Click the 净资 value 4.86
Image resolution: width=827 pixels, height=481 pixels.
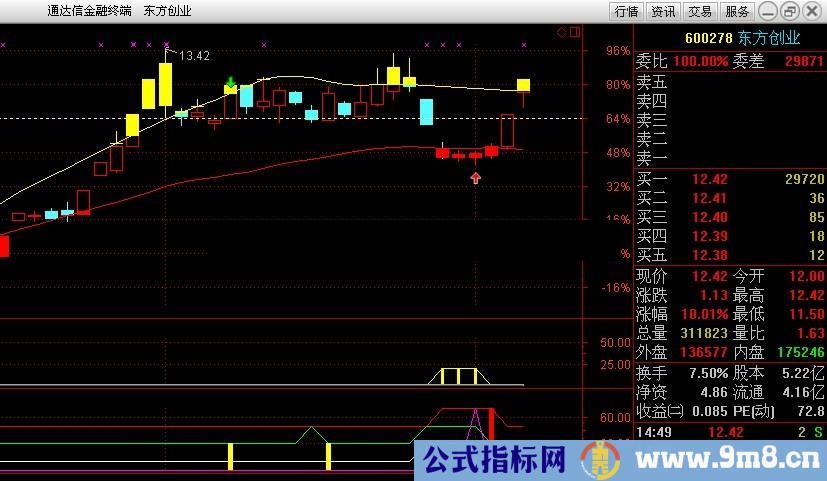[715, 392]
